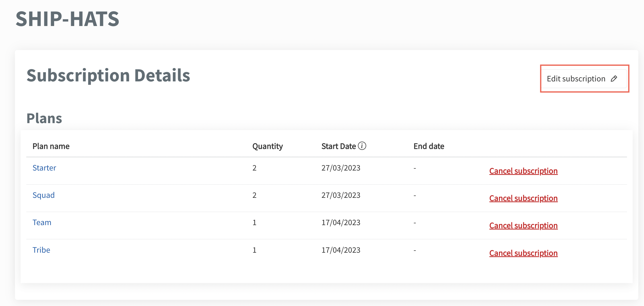Click the Plan name column header
Image resolution: width=644 pixels, height=306 pixels.
(51, 146)
